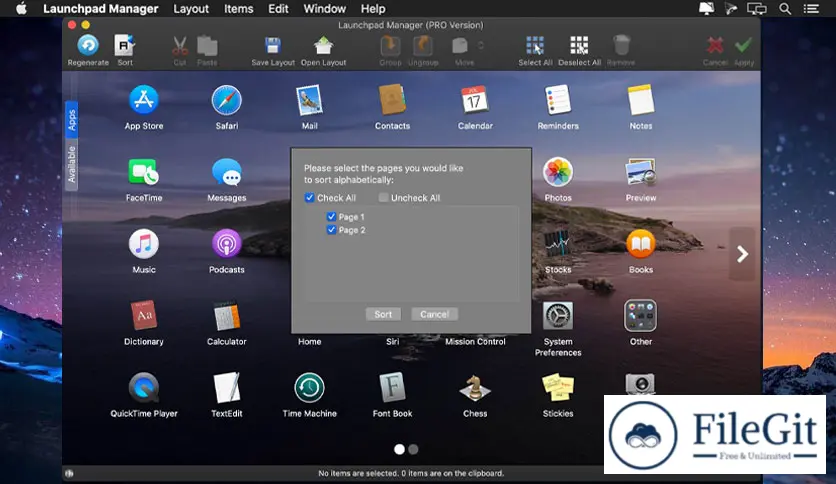Click the Sort toolbar icon
The image size is (836, 484).
(x=125, y=46)
